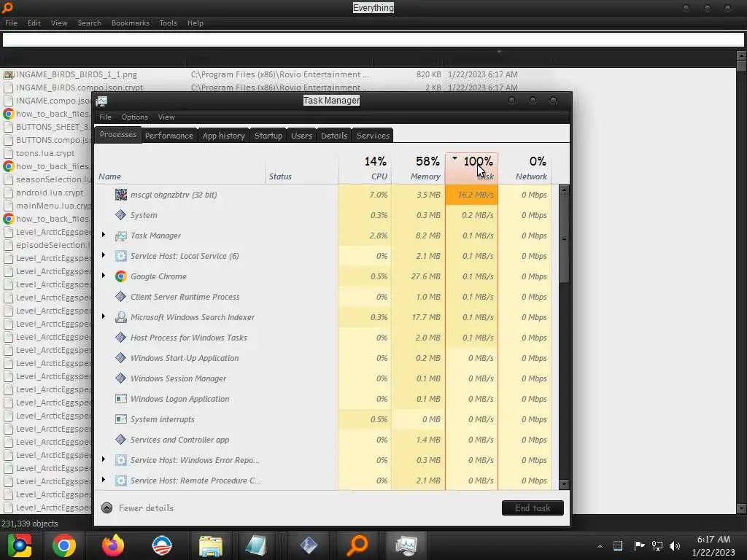747x560 pixels.
Task: Open File Explorer from the taskbar
Action: 211,545
